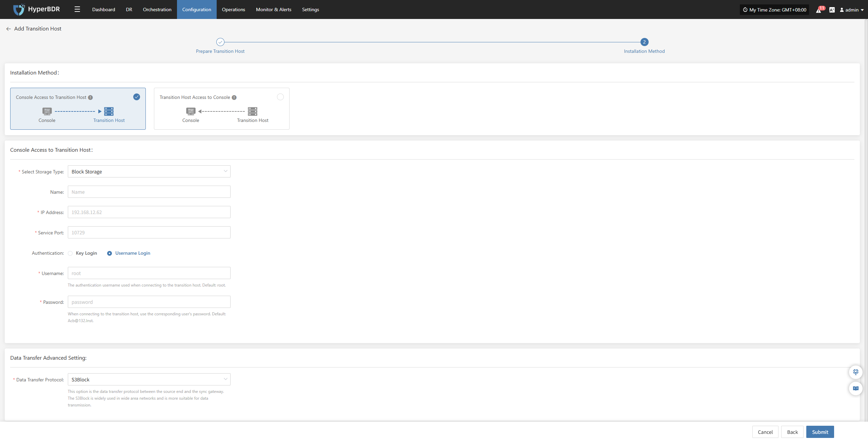Click the language switch icon
The width and height of the screenshot is (868, 442).
click(832, 10)
